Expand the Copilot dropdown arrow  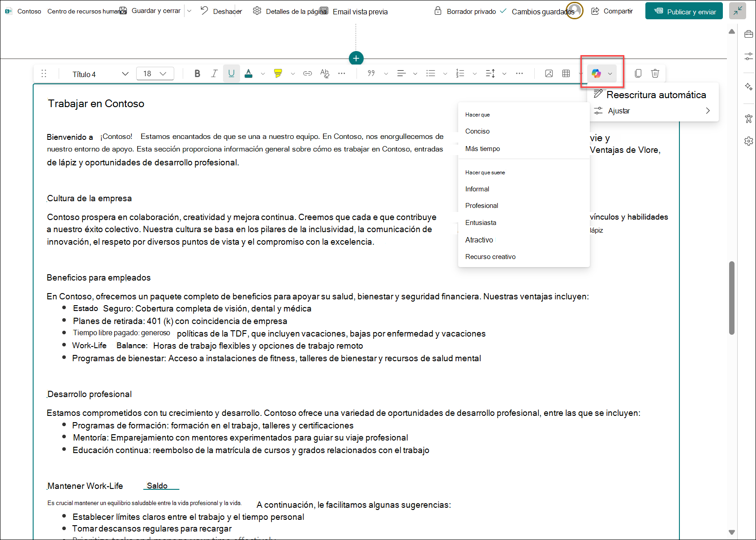pos(610,74)
